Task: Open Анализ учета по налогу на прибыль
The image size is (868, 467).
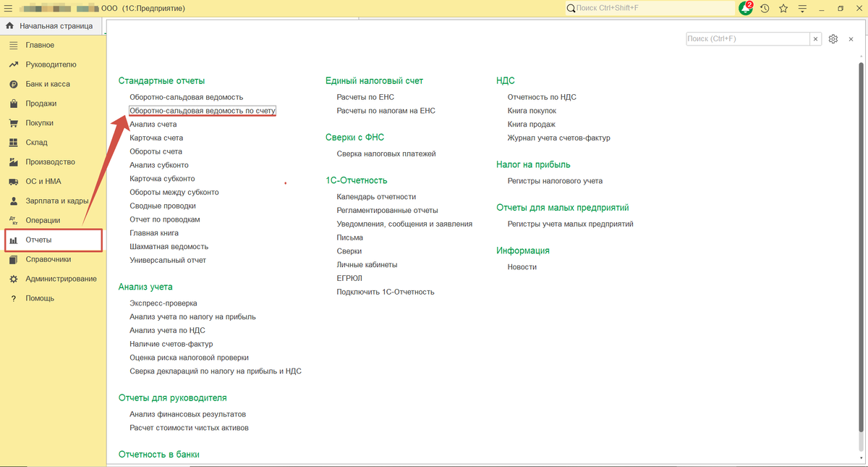Action: (192, 316)
